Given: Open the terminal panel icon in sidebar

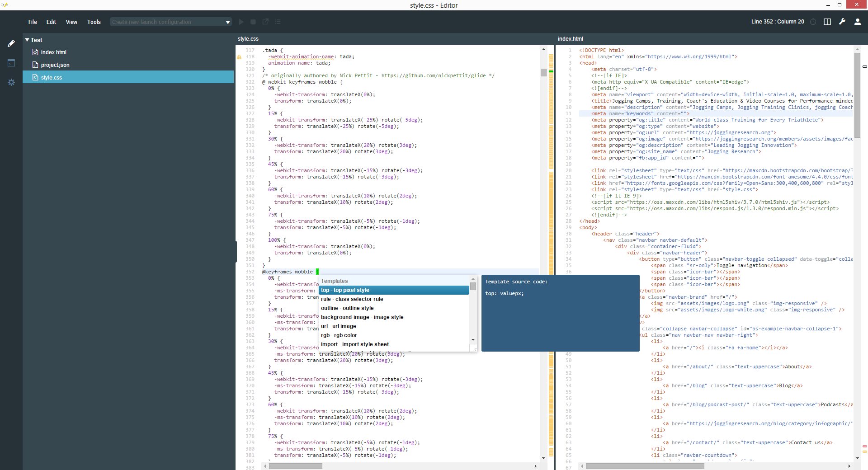Looking at the screenshot, I should coord(11,63).
